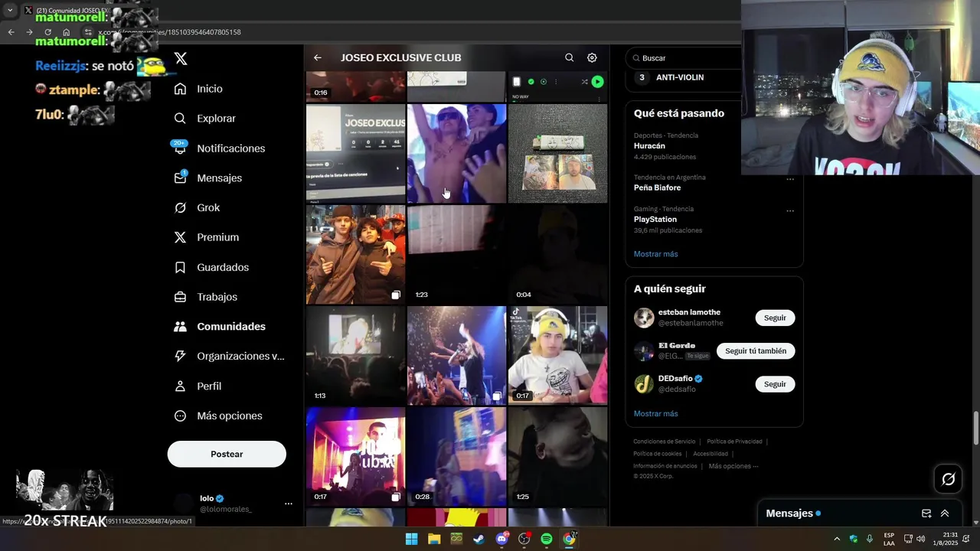Search within JOSEO EXCLUSIVE CLUB community
980x551 pixels.
(569, 57)
